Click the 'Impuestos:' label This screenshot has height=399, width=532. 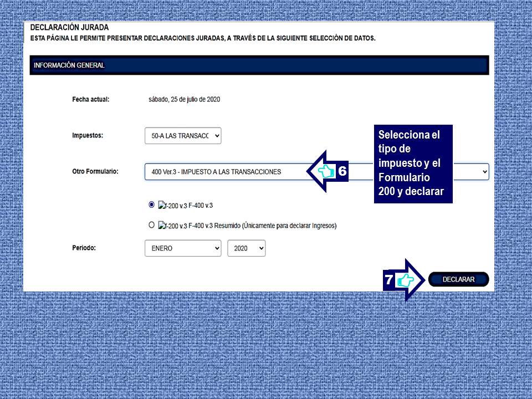(88, 135)
